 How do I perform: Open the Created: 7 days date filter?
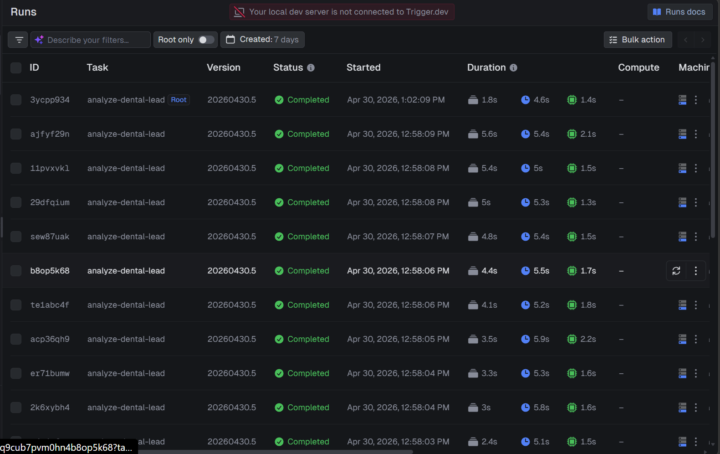pyautogui.click(x=262, y=39)
